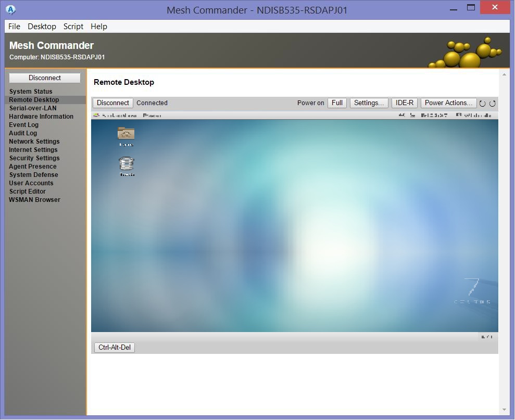Viewport: 515px width, 420px height.
Task: Click the Connected status text
Action: pos(152,103)
